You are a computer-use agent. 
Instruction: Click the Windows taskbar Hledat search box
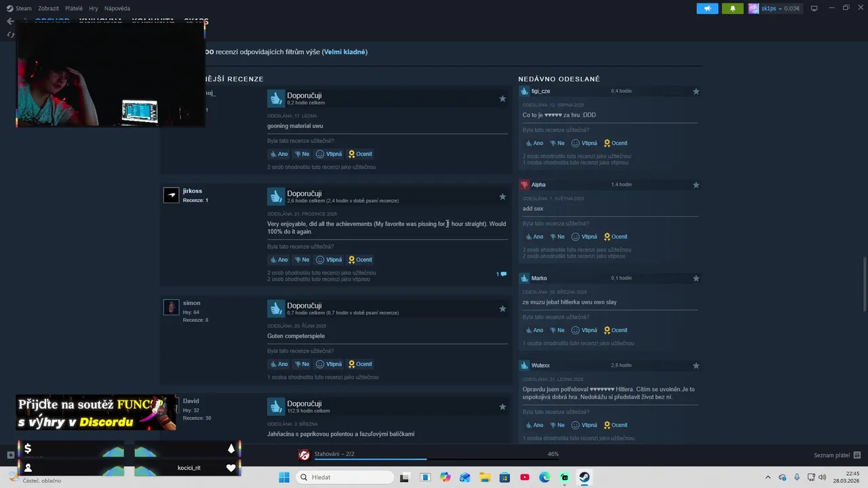(344, 477)
